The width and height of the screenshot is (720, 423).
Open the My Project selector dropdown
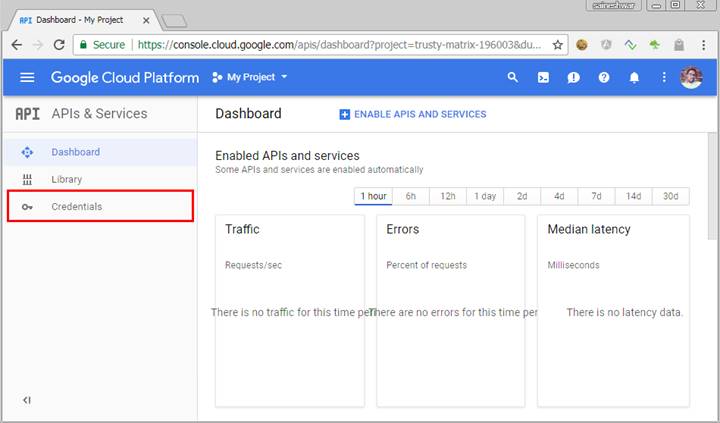click(x=250, y=77)
